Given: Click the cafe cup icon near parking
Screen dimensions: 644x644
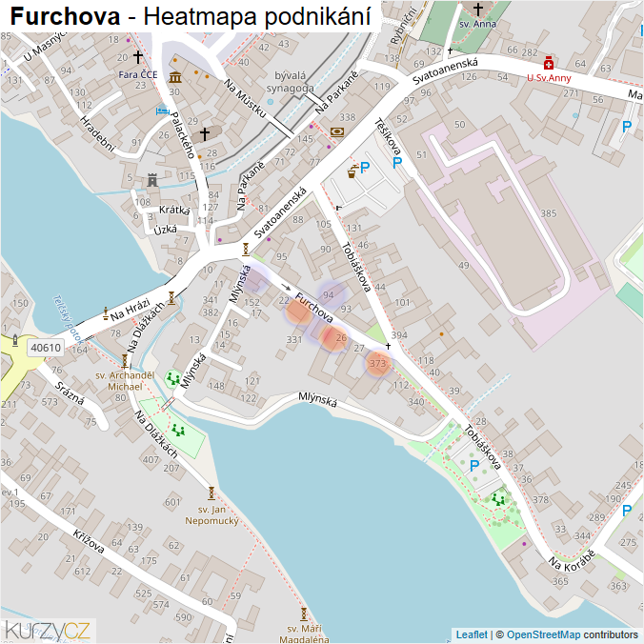Looking at the screenshot, I should pos(352,171).
